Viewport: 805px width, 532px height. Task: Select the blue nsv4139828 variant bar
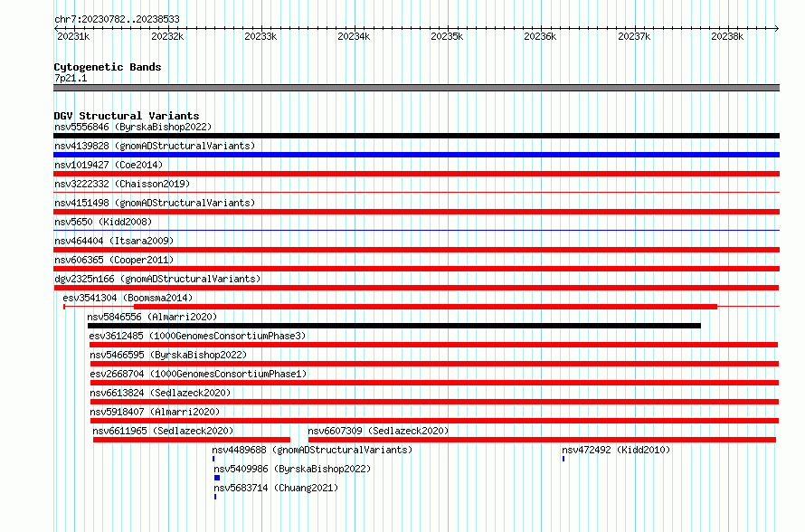click(x=416, y=155)
